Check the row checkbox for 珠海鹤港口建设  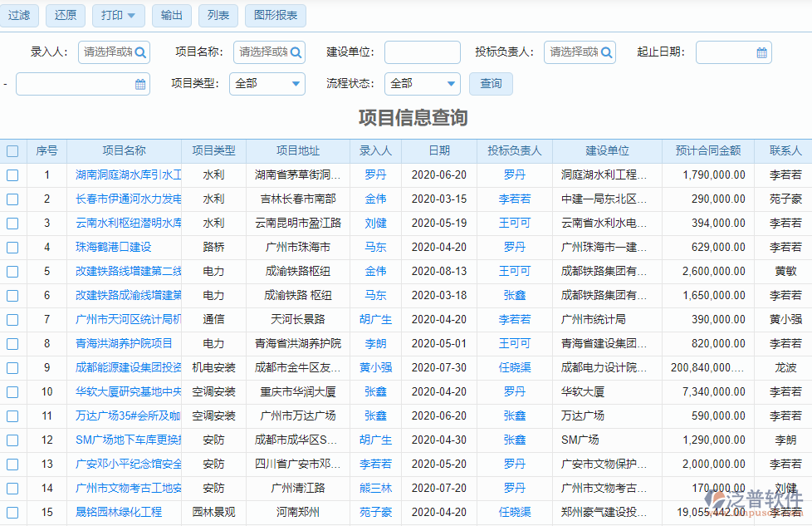pos(12,247)
